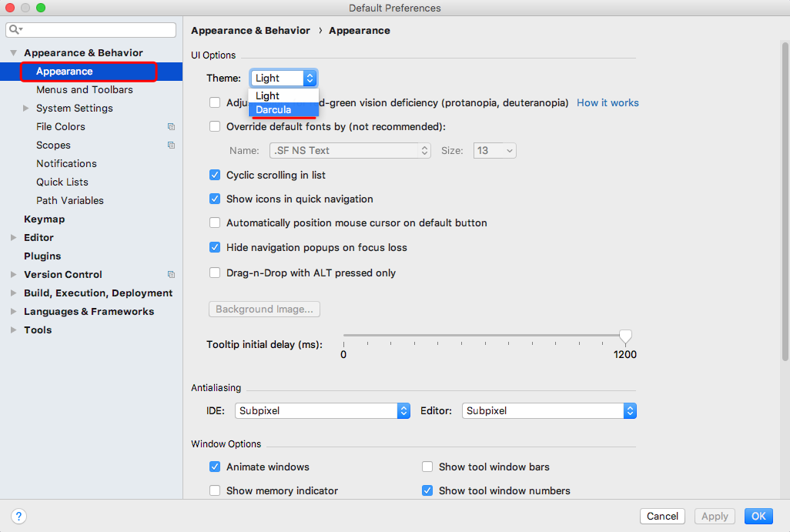Viewport: 790px width, 532px height.
Task: Collapse the Appearance & Behavior section
Action: pos(14,53)
